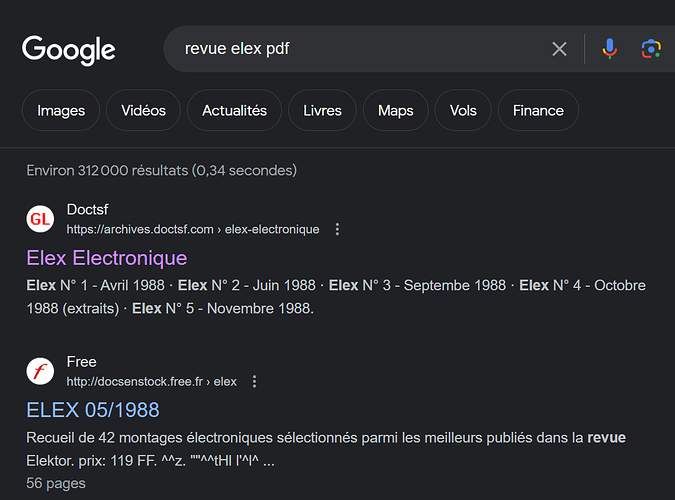675x500 pixels.
Task: Open the Vols filter
Action: pos(463,110)
